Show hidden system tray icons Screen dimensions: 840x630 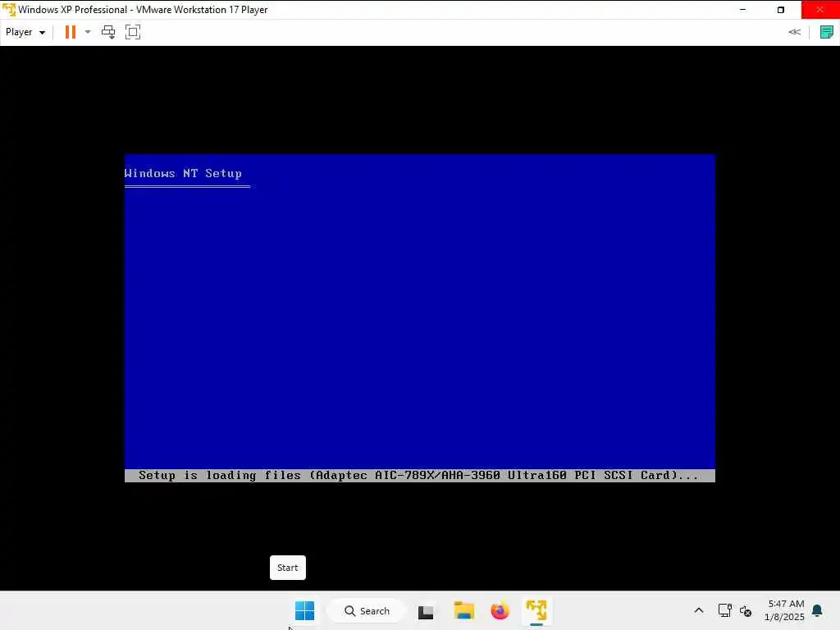click(x=699, y=610)
